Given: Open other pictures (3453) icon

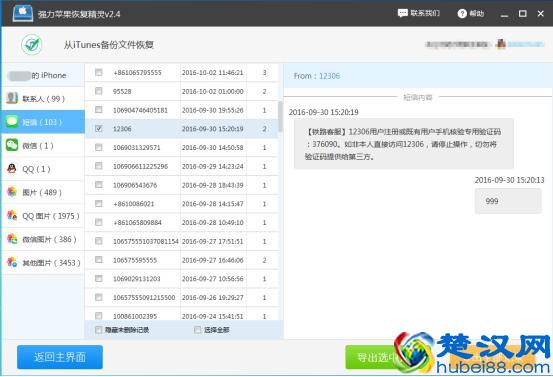Looking at the screenshot, I should (x=12, y=262).
